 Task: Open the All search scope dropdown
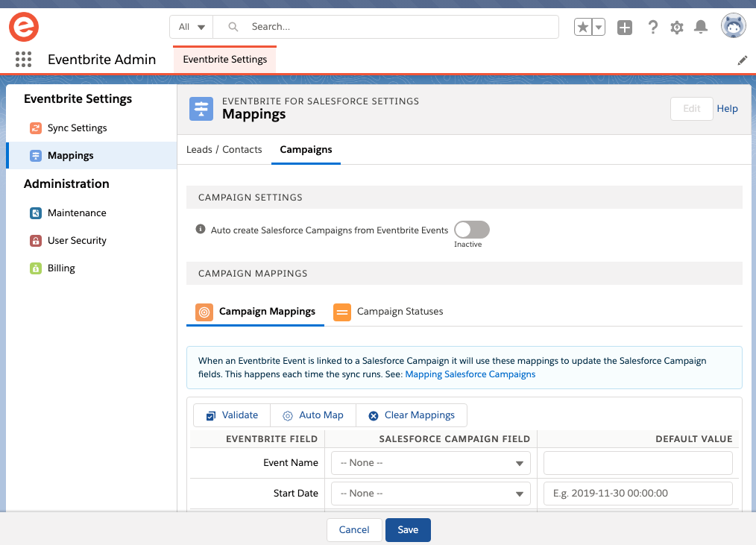click(x=192, y=27)
